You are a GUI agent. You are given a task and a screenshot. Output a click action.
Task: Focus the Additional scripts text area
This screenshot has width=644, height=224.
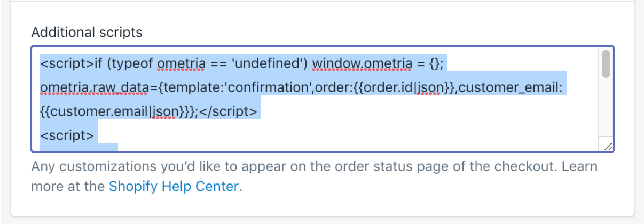(323, 99)
